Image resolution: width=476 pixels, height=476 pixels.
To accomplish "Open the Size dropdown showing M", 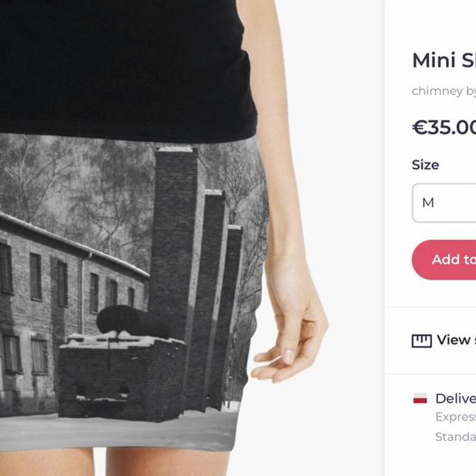I will coord(444,203).
